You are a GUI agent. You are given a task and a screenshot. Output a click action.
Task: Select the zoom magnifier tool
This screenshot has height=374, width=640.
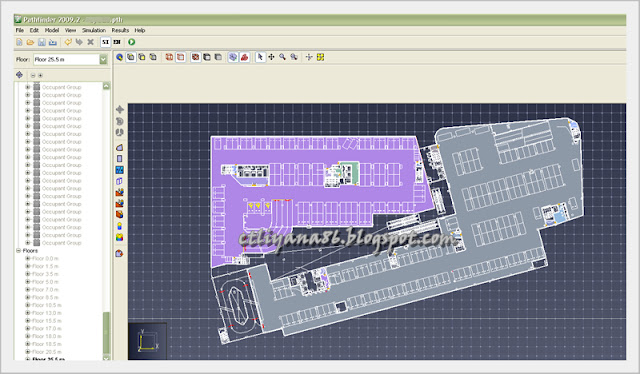(282, 57)
